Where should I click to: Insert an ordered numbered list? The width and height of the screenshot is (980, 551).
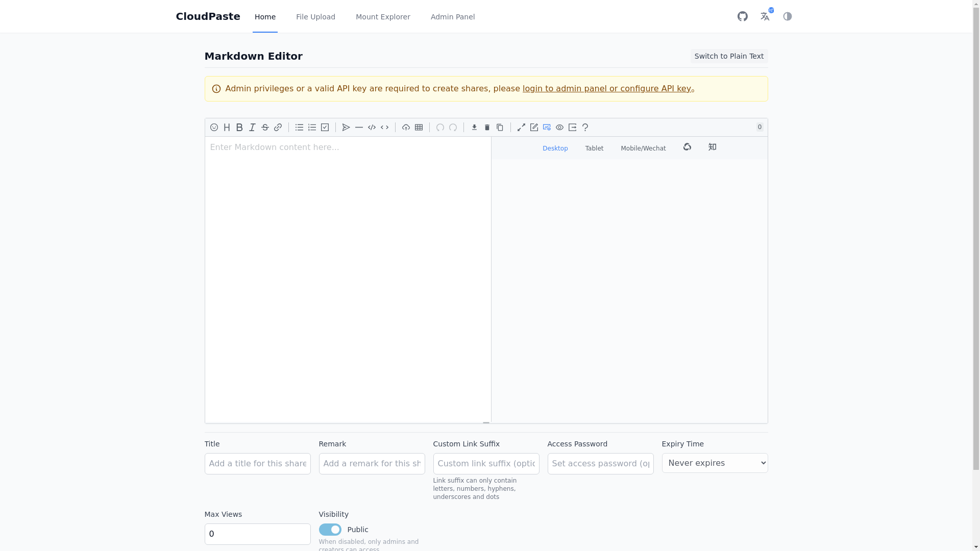[x=312, y=128]
